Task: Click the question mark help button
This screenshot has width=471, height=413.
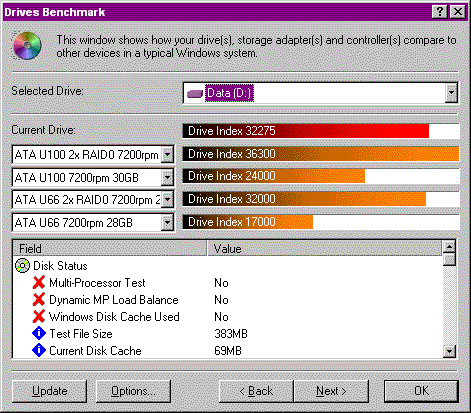Action: click(x=440, y=12)
